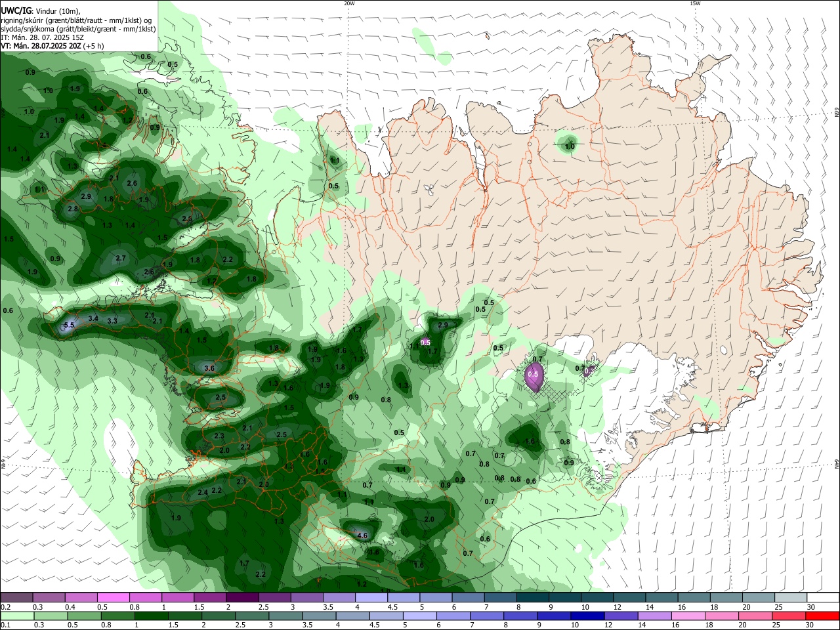Click the bright red 30 swatch in lower legend row
The image size is (840, 630).
822,616
